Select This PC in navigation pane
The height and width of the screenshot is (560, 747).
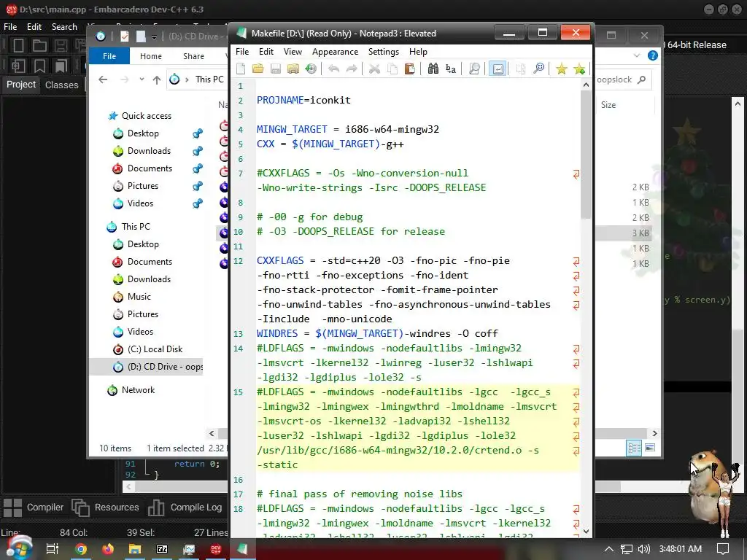pyautogui.click(x=135, y=227)
